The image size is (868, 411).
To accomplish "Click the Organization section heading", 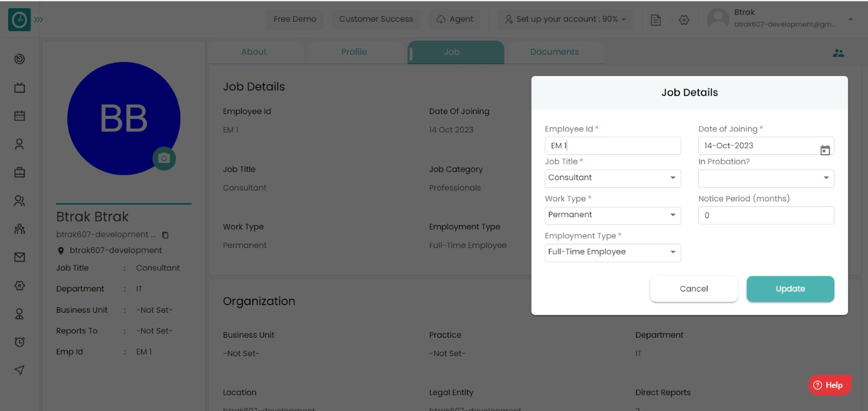I will click(x=259, y=301).
